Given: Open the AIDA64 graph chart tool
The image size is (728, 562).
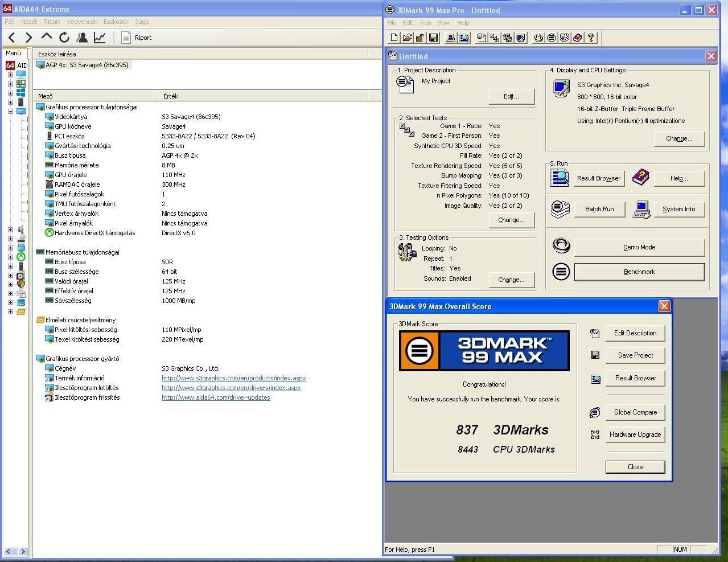Looking at the screenshot, I should pos(100,38).
